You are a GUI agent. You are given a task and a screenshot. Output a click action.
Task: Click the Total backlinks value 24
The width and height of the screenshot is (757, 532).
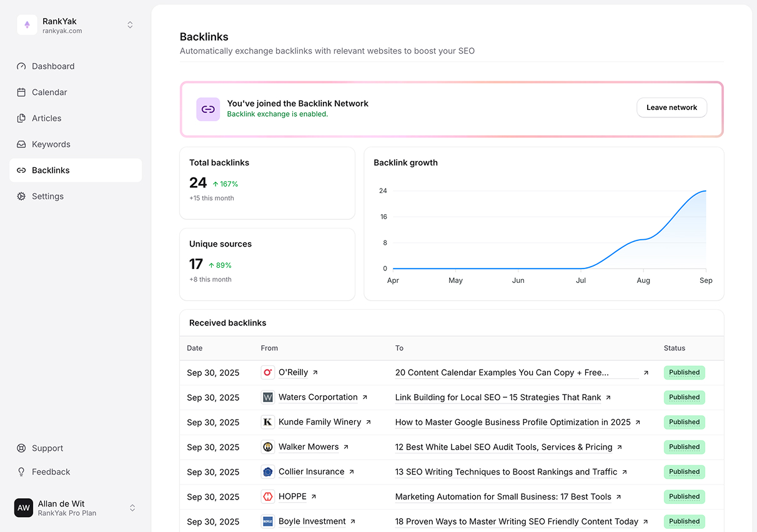[x=198, y=183]
